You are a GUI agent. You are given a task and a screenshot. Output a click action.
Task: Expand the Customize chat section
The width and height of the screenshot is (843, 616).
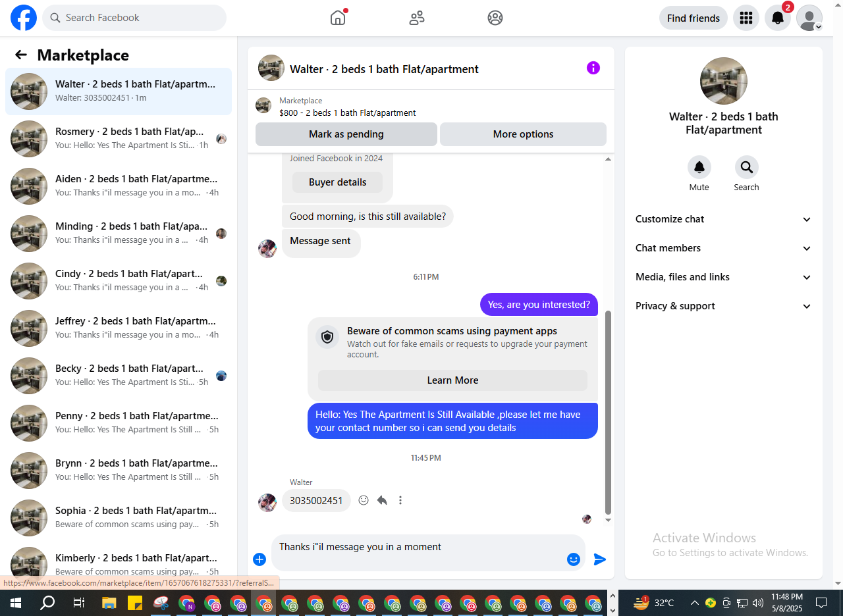click(x=724, y=219)
